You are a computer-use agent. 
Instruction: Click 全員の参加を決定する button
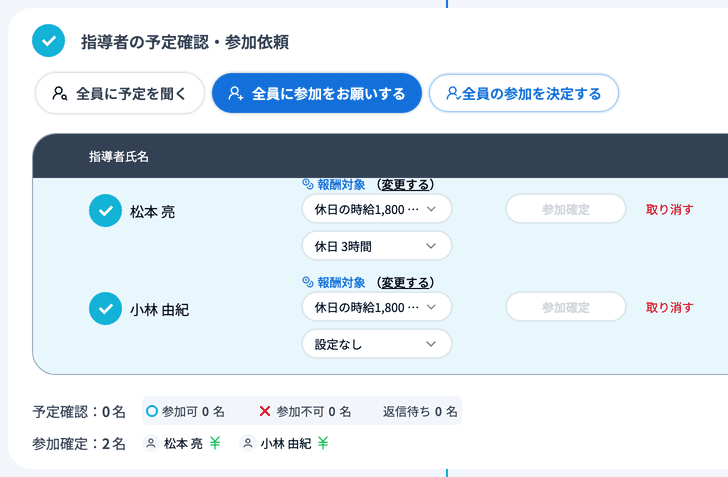click(x=524, y=93)
